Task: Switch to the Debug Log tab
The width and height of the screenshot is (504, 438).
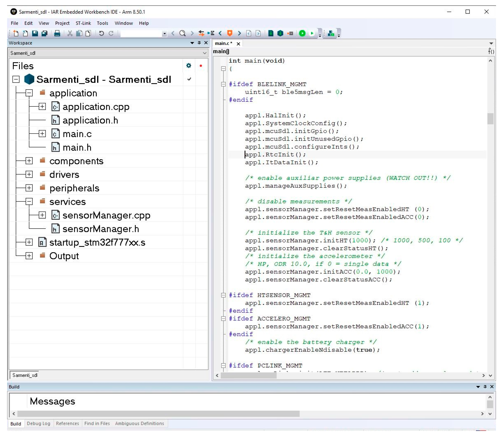Action: pos(38,424)
